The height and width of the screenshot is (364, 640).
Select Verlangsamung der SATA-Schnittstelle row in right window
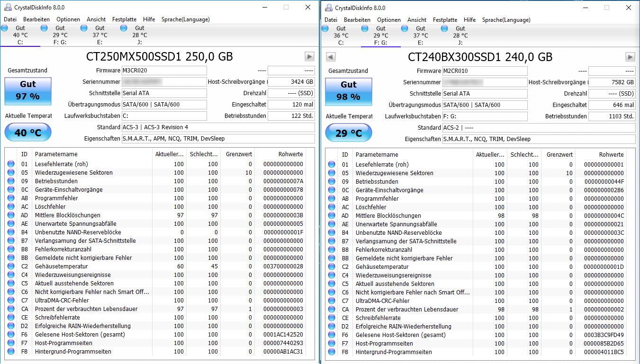[x=476, y=241]
